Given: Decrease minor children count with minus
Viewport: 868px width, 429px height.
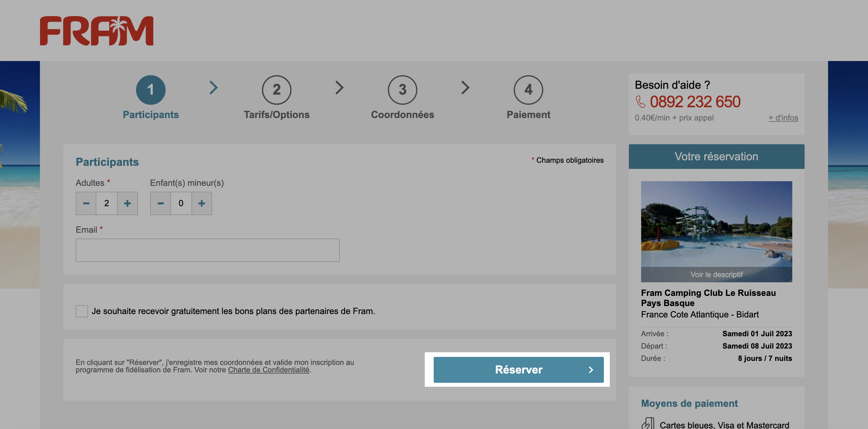Looking at the screenshot, I should 161,203.
